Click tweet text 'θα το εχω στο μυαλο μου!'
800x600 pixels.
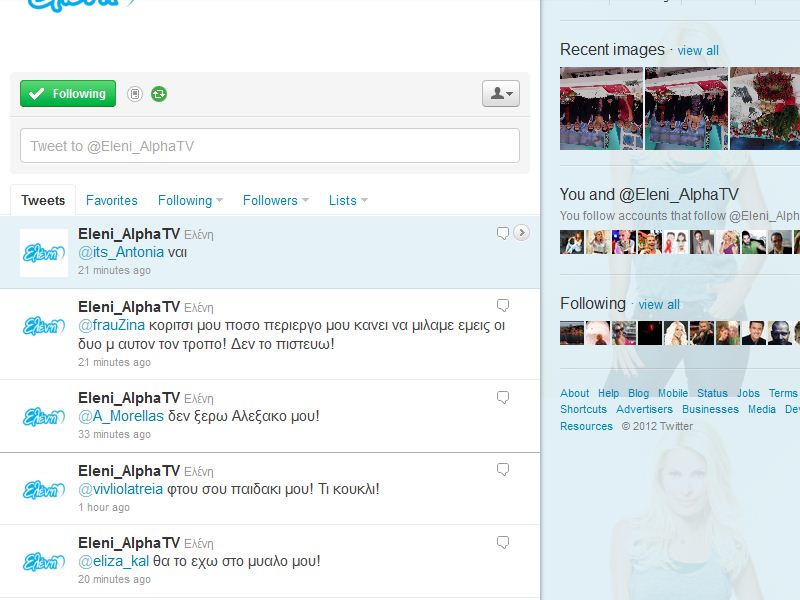[237, 561]
